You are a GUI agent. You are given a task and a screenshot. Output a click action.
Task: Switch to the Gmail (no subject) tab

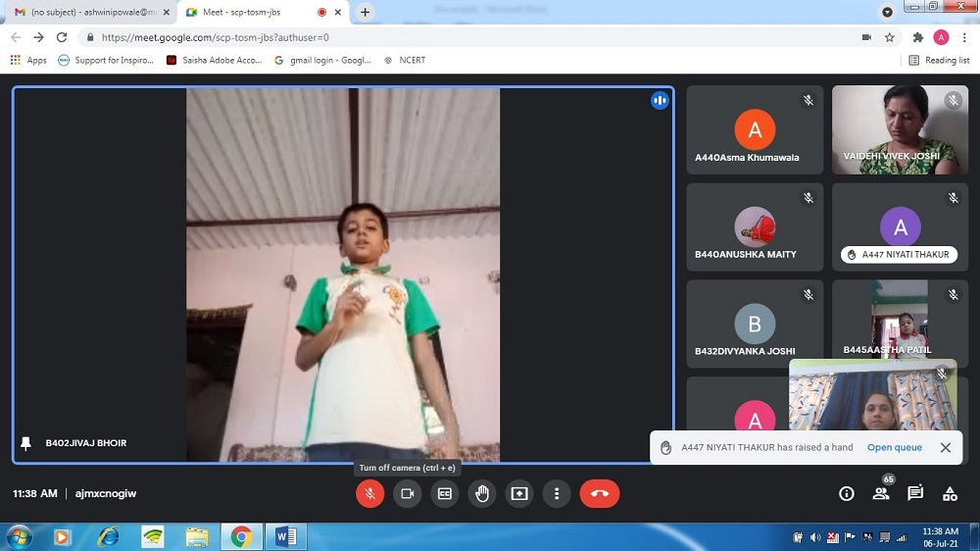tap(88, 12)
